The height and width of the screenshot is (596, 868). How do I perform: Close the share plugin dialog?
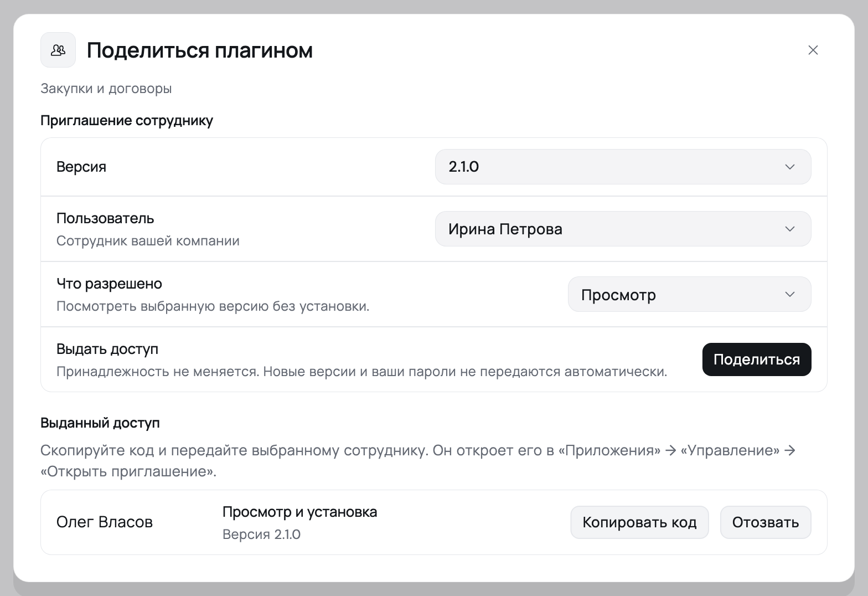[813, 50]
